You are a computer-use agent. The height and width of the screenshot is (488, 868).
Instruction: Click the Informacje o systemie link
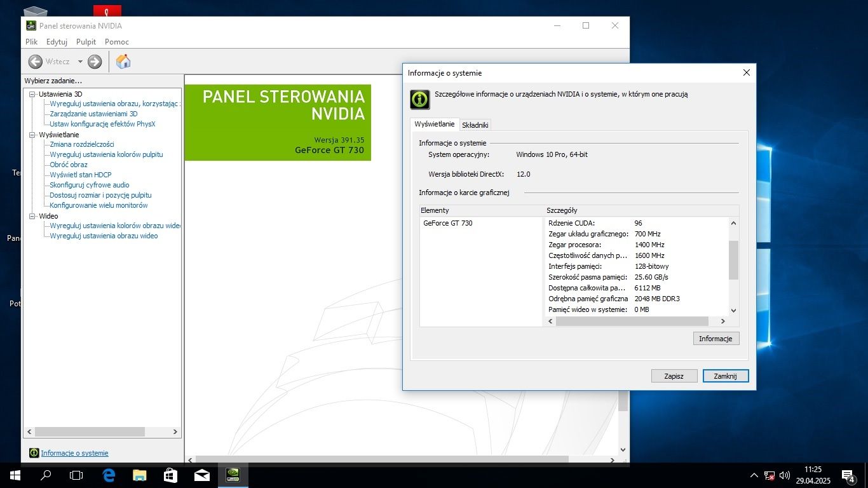pyautogui.click(x=74, y=453)
